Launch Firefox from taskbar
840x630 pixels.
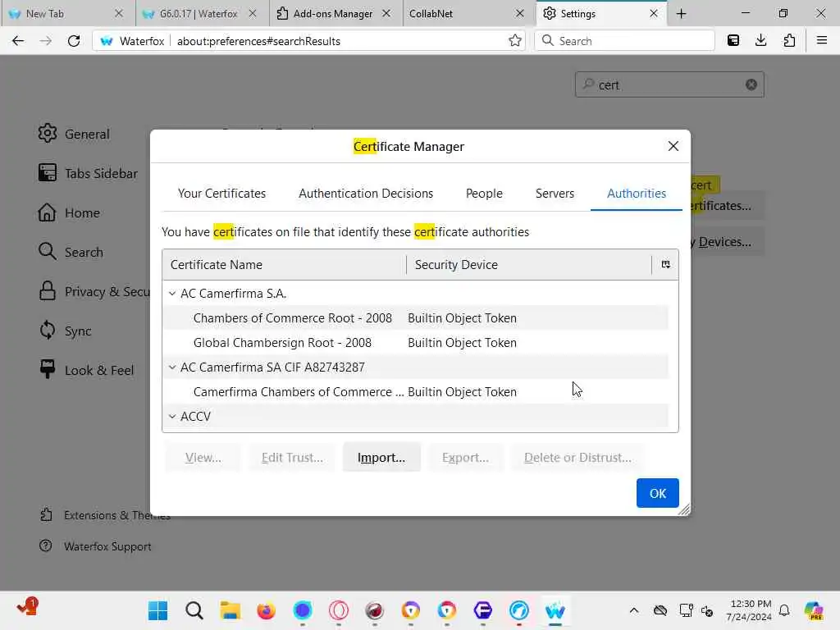pyautogui.click(x=267, y=610)
